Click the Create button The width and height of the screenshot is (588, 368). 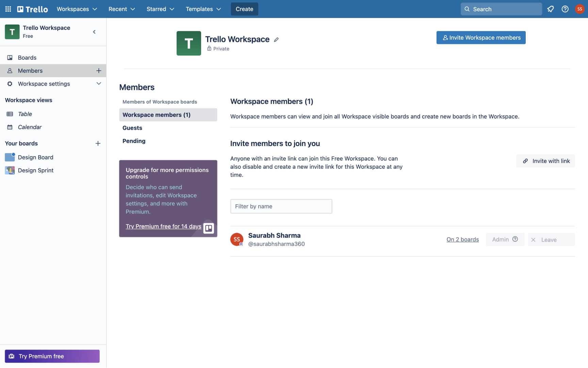(x=244, y=9)
